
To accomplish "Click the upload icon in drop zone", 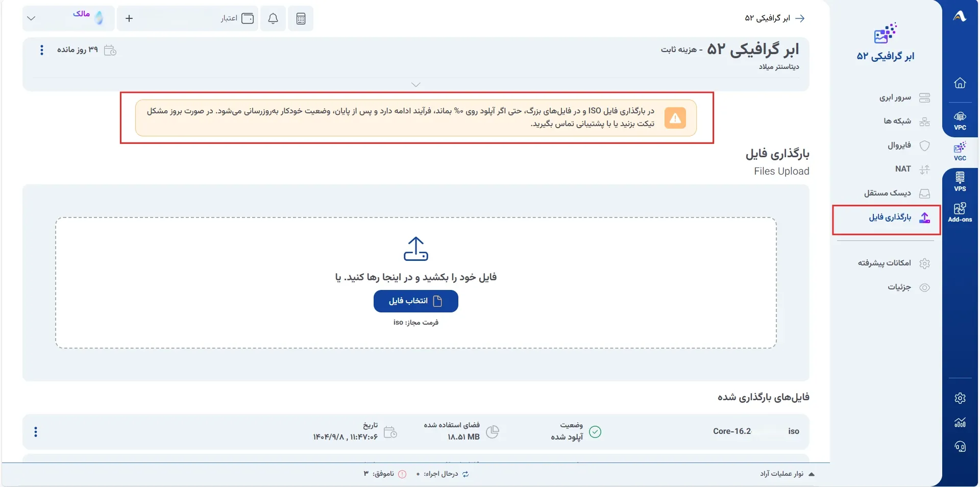I will point(416,249).
